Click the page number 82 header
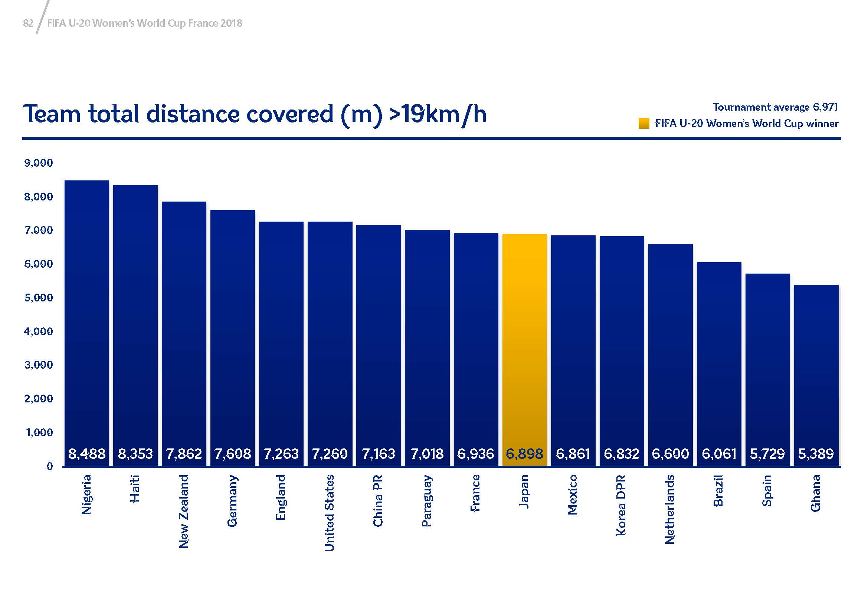This screenshot has height=614, width=868. [x=28, y=23]
